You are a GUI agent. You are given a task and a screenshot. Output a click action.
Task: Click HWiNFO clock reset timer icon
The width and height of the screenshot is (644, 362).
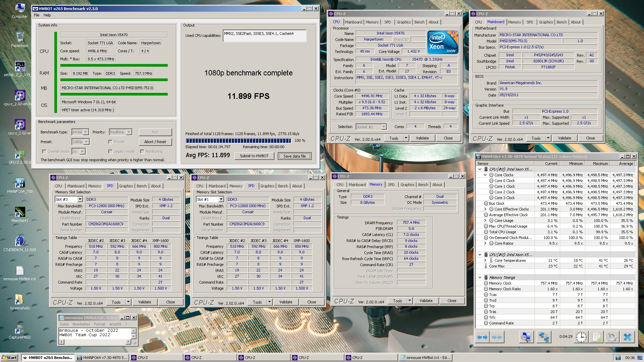pos(581,337)
